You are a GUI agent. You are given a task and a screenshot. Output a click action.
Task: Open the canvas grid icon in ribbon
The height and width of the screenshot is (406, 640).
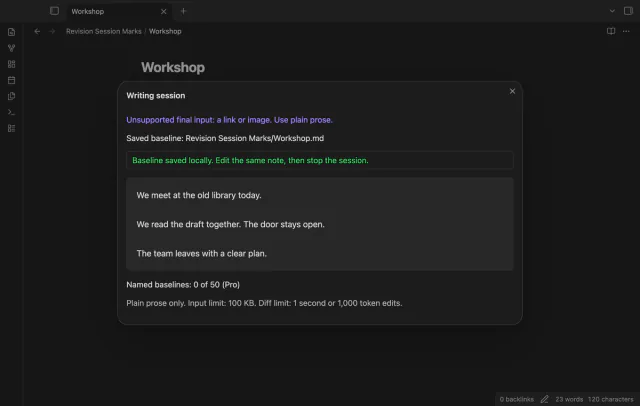coord(11,64)
